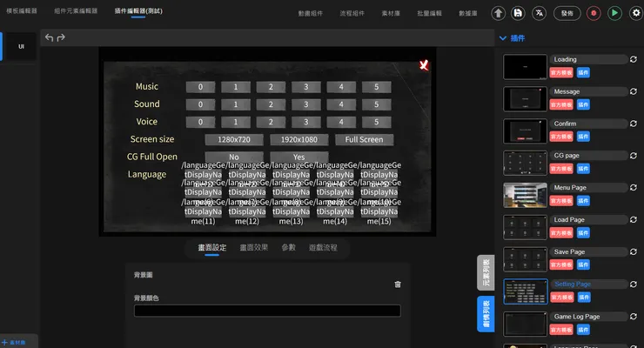Viewport: 644px width, 348px height.
Task: Select 插件編輯器(測試) tab
Action: click(138, 11)
